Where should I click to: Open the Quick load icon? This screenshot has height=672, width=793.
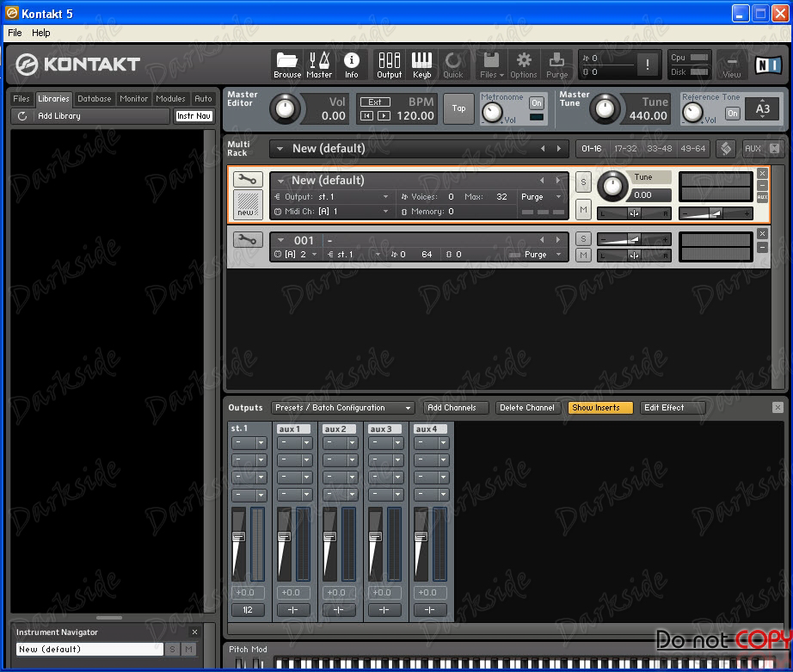pyautogui.click(x=452, y=65)
